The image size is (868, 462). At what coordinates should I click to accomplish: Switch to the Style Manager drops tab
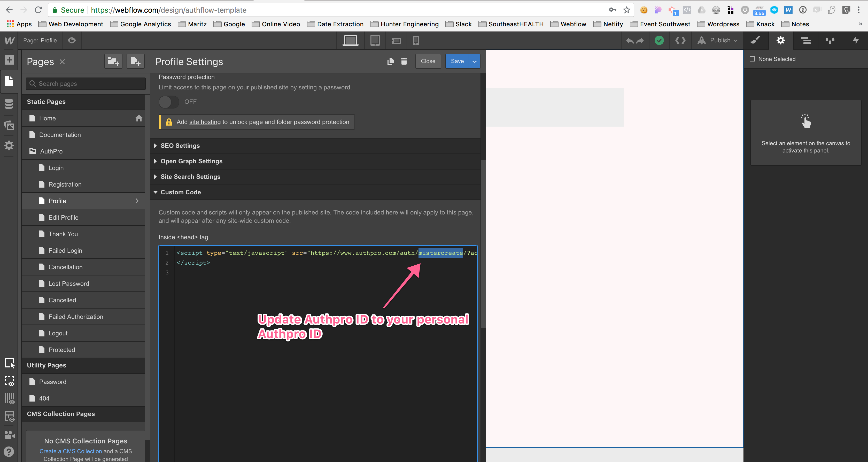click(x=830, y=41)
